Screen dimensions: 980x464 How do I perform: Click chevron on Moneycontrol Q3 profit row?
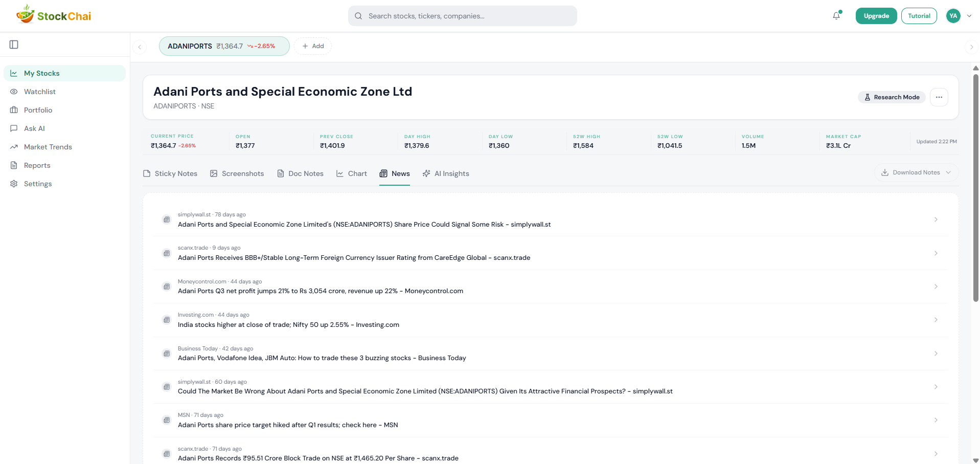[936, 286]
